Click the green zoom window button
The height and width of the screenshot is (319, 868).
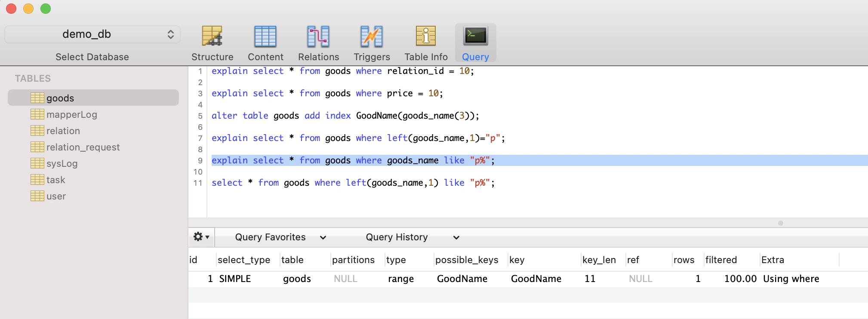pos(46,9)
